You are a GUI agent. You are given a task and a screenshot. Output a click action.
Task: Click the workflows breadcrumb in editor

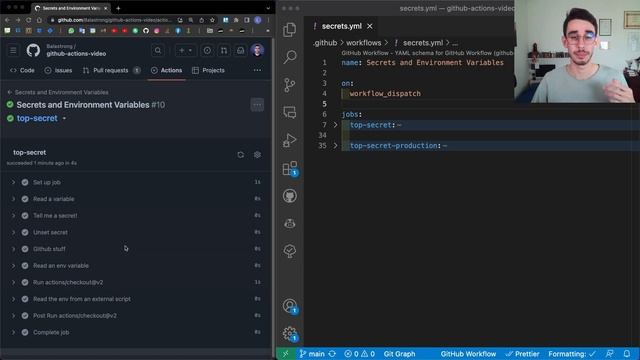[x=363, y=43]
